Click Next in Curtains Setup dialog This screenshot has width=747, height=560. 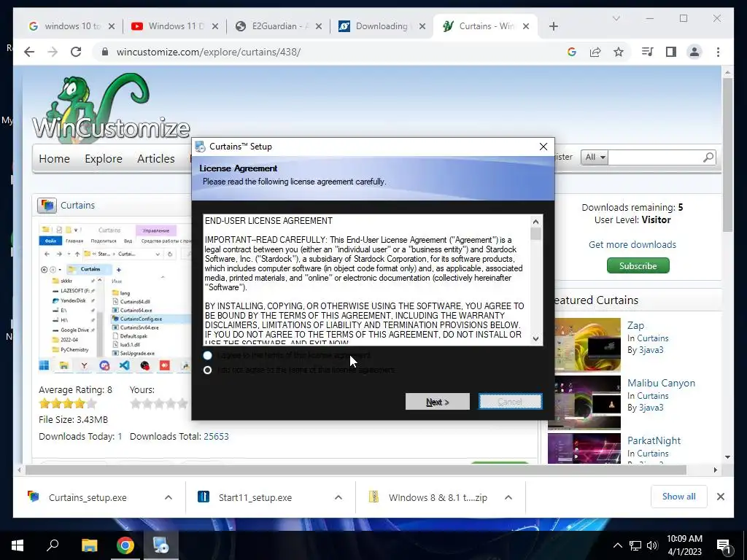[x=438, y=402]
